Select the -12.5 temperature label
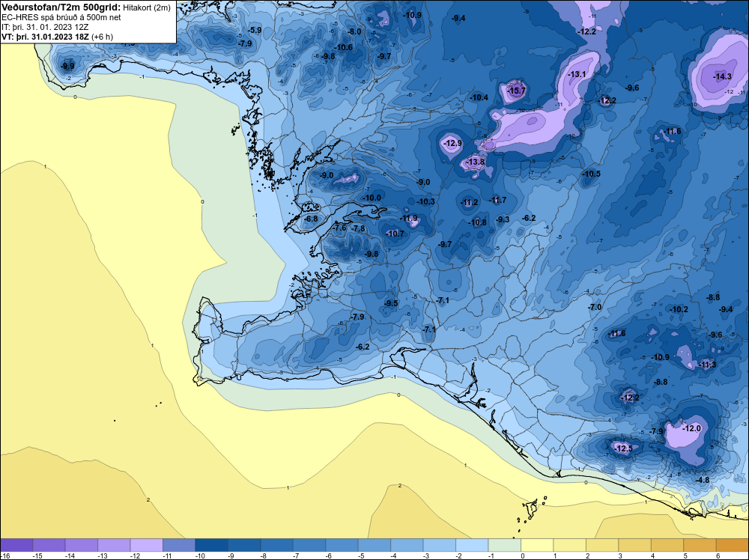The height and width of the screenshot is (560, 749). (x=623, y=448)
